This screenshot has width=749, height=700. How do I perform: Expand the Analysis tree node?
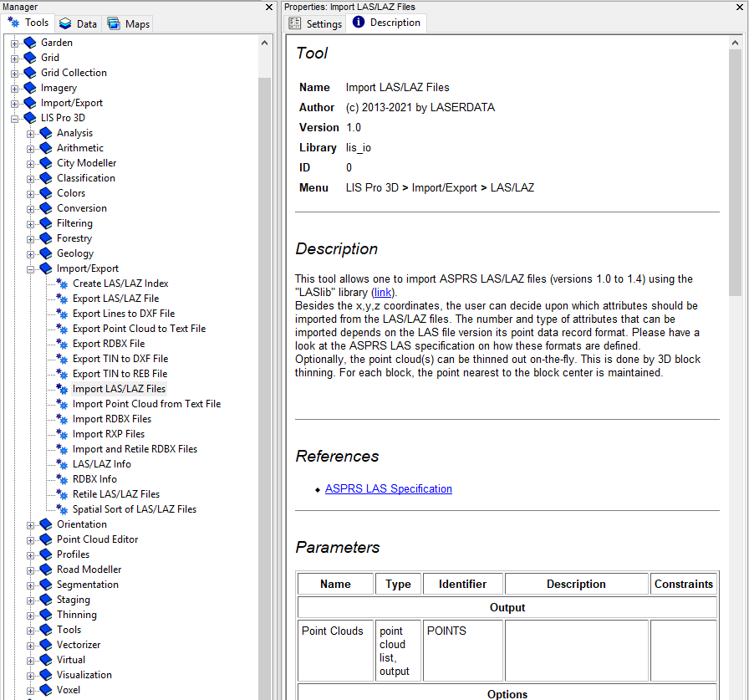(x=31, y=134)
